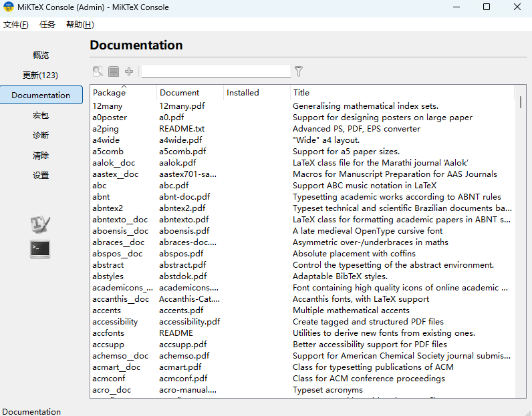Open the command prompt terminal icon
Viewport: 532px width, 416px height.
[x=40, y=249]
